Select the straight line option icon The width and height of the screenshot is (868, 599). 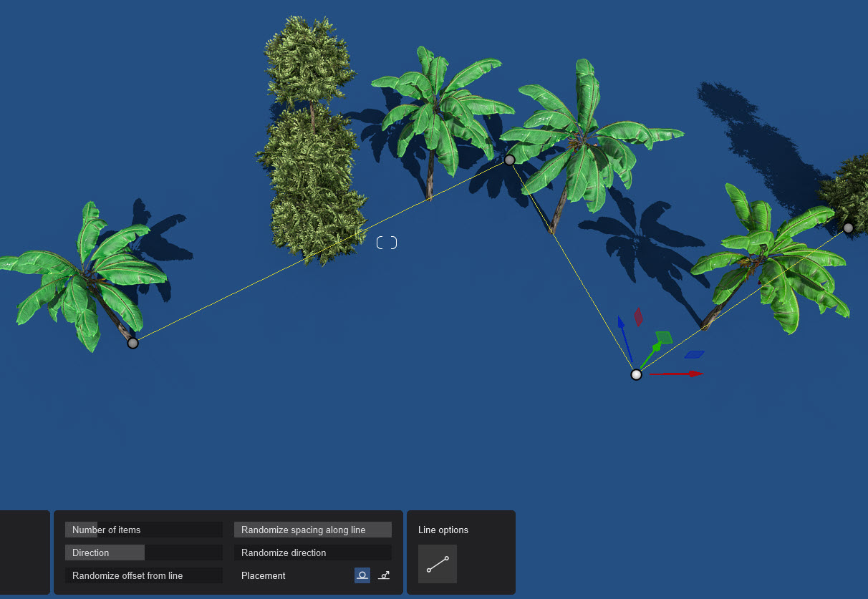[437, 564]
